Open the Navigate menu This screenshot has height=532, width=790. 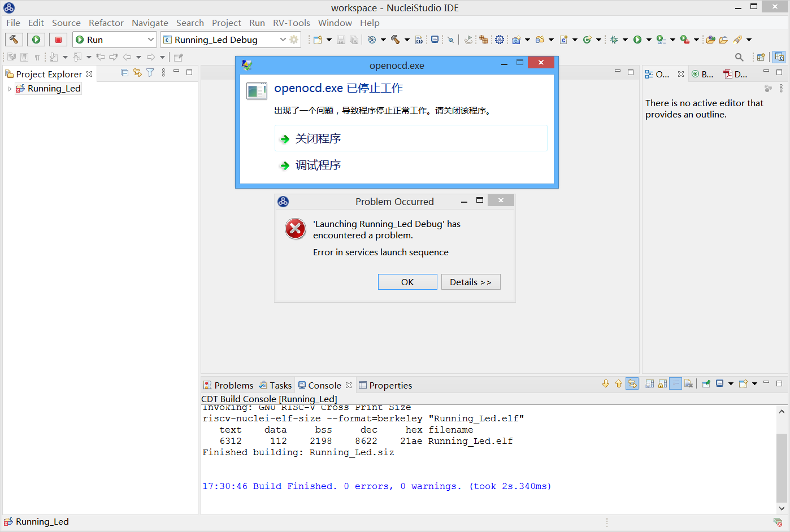[150, 23]
